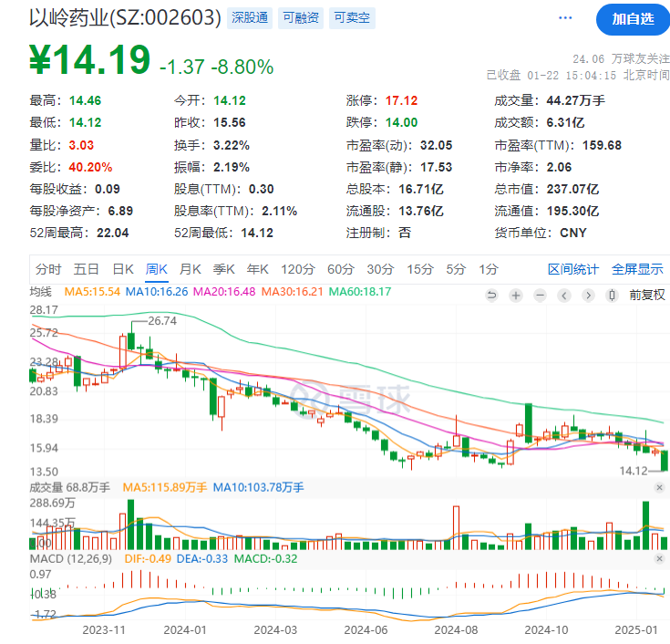
Task: Click the MA60:18.17 moving average label
Action: coord(360,292)
